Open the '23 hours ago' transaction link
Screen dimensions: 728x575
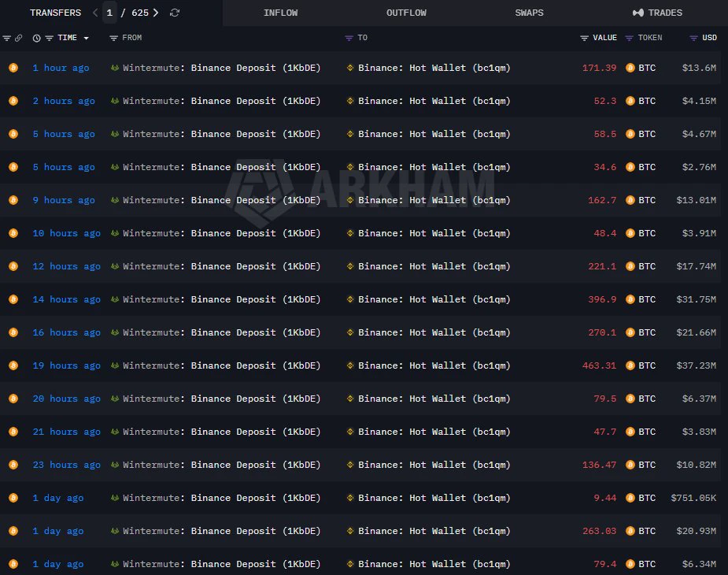tap(66, 465)
